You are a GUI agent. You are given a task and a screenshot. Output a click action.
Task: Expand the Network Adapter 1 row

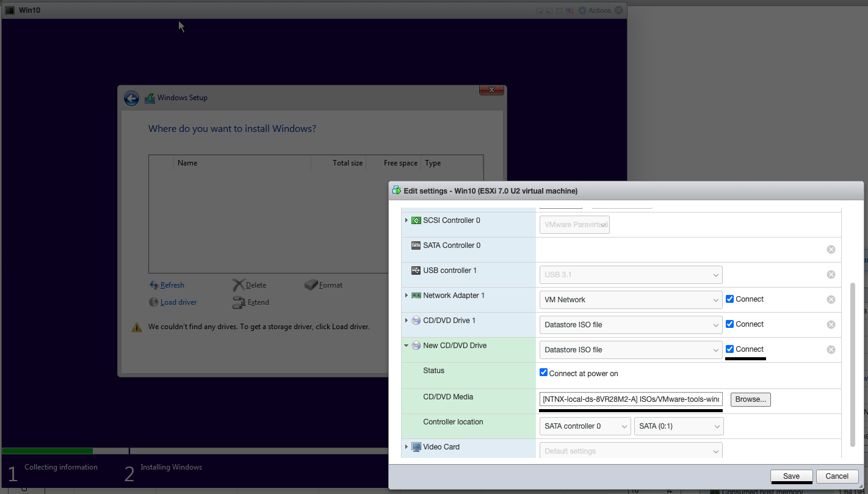coord(407,296)
